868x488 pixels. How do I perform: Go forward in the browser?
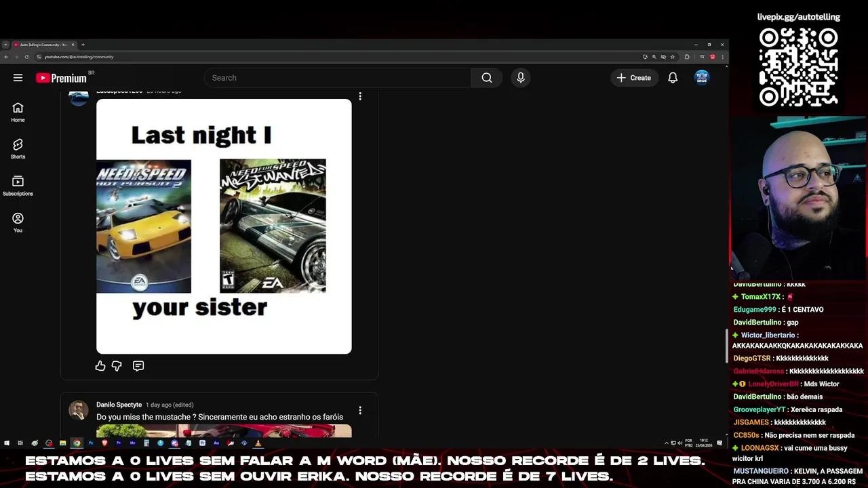pos(17,57)
